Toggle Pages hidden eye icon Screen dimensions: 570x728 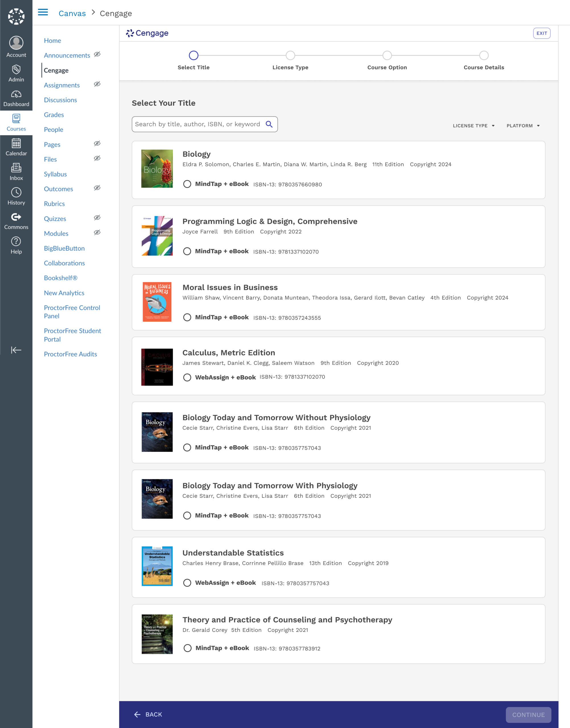click(97, 143)
